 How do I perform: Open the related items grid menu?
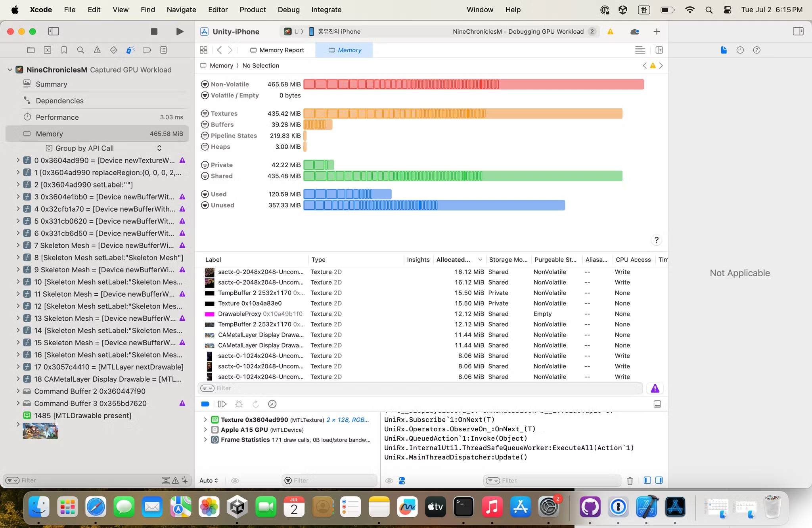click(x=203, y=50)
